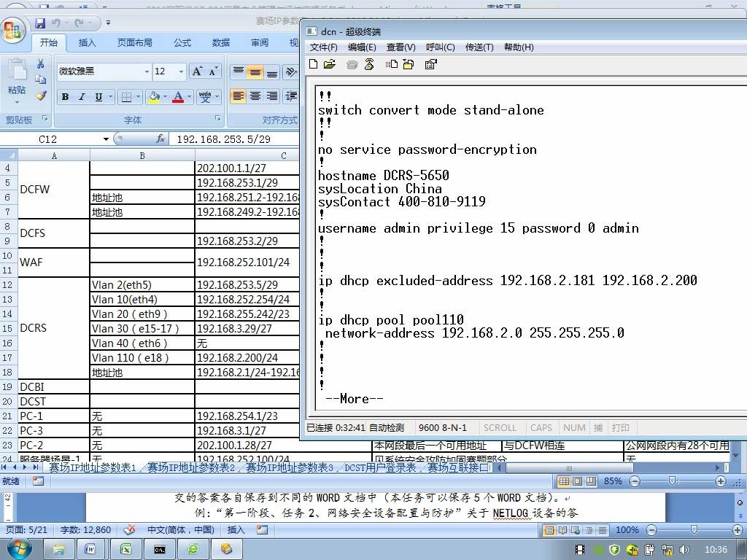Create a new connection in HyperTerminal toolbar
The width and height of the screenshot is (747, 560).
(313, 64)
